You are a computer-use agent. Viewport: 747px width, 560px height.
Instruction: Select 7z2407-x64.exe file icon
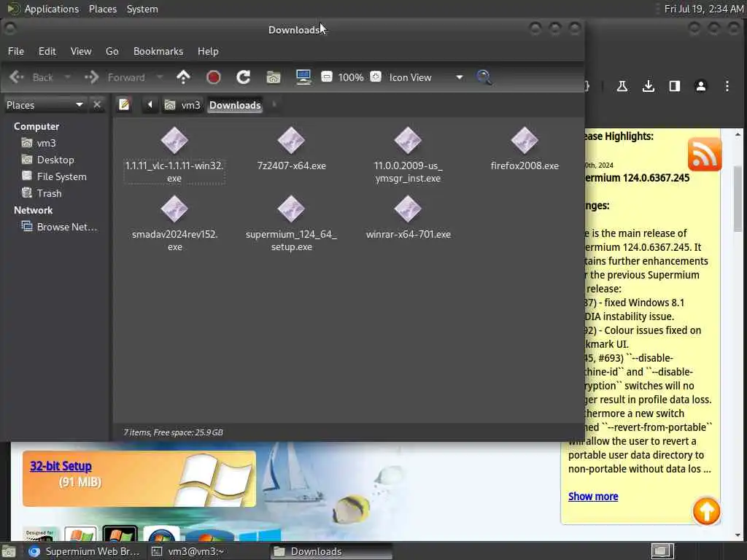pos(291,141)
